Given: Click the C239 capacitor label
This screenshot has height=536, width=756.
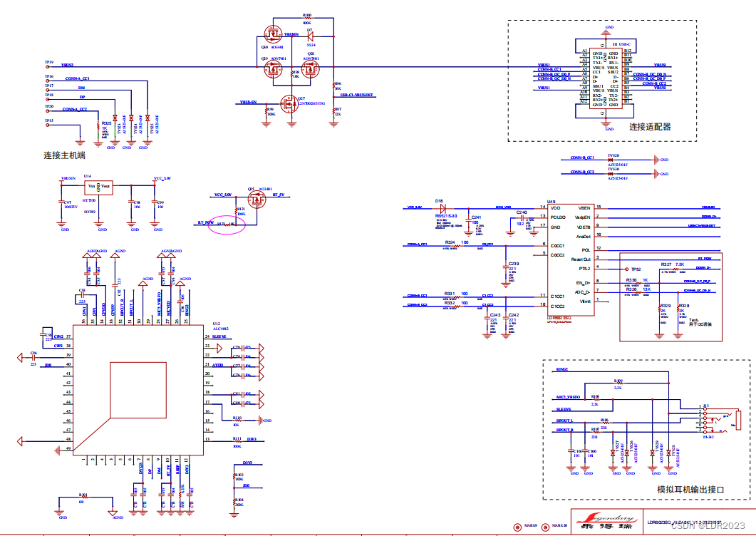Looking at the screenshot, I should [514, 264].
